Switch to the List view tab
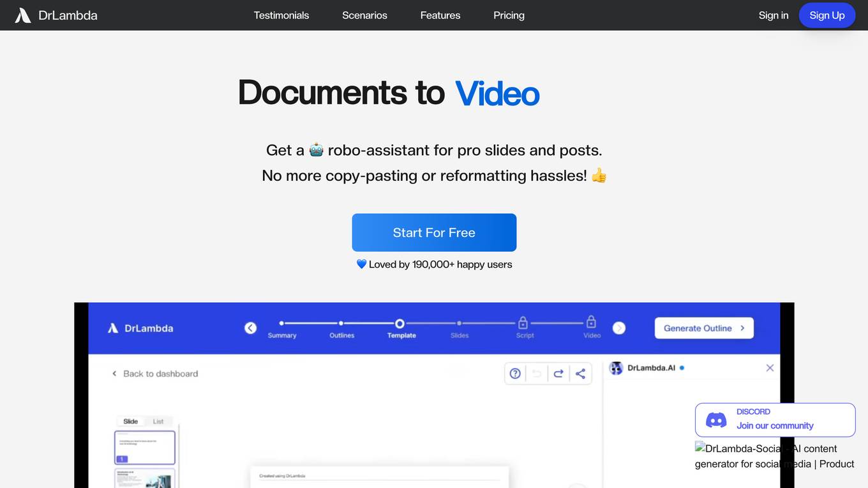This screenshot has height=488, width=868. coord(158,421)
